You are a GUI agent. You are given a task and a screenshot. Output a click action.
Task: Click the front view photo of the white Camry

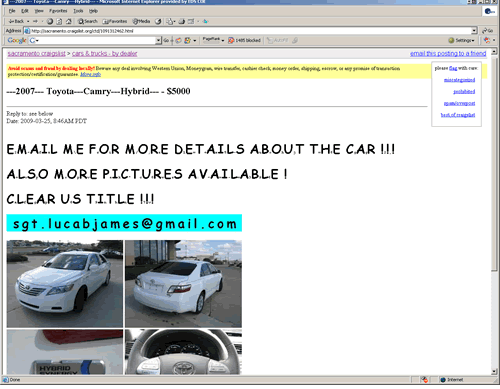65,284
